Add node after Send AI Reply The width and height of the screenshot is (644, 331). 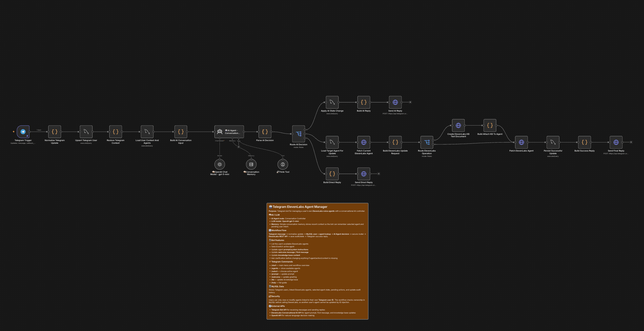pyautogui.click(x=410, y=102)
